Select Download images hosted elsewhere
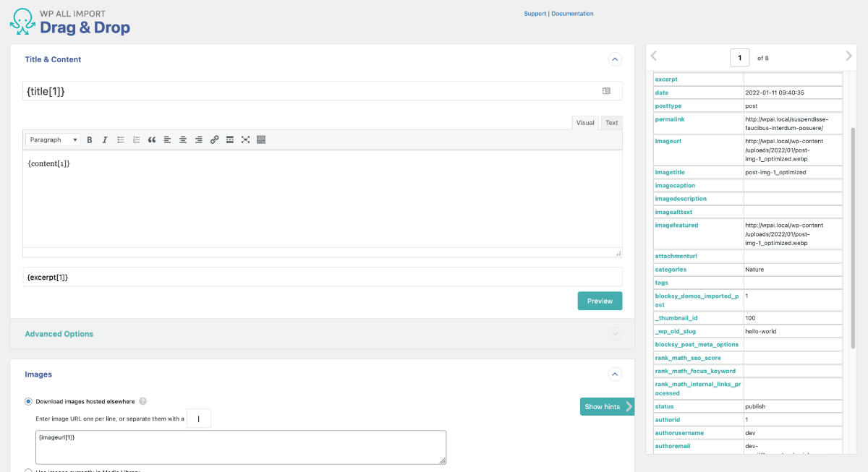Screen dimensions: 868x472 click(29, 401)
